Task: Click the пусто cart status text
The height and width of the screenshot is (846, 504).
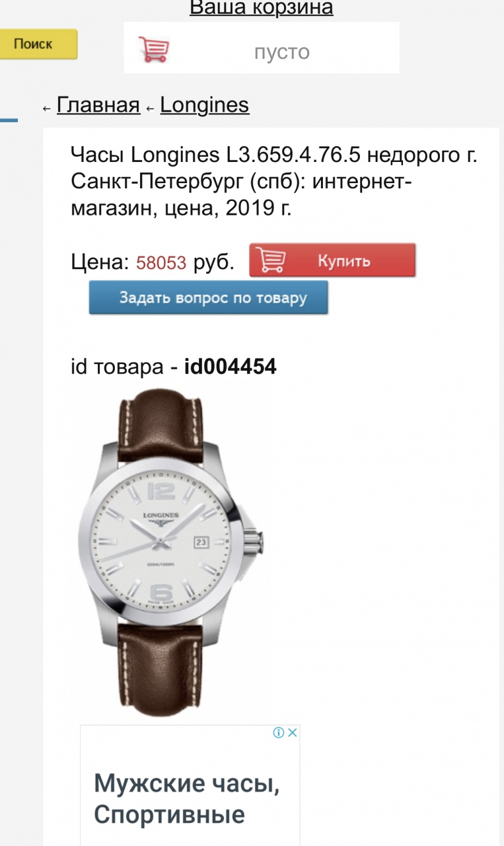Action: [x=282, y=52]
